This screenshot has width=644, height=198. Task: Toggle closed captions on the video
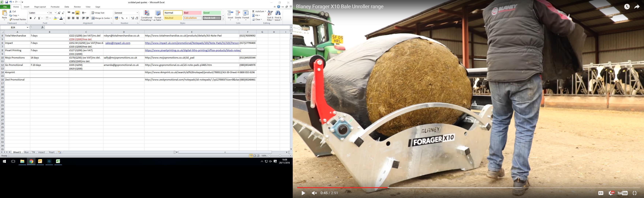[x=601, y=193]
